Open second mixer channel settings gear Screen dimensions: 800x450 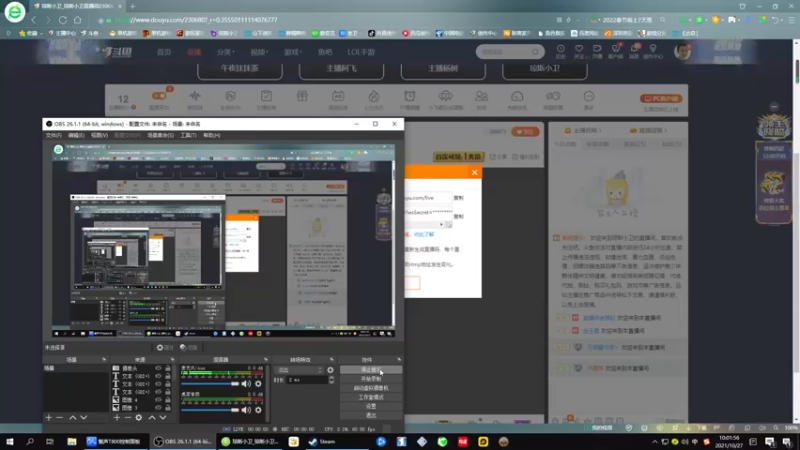point(258,410)
